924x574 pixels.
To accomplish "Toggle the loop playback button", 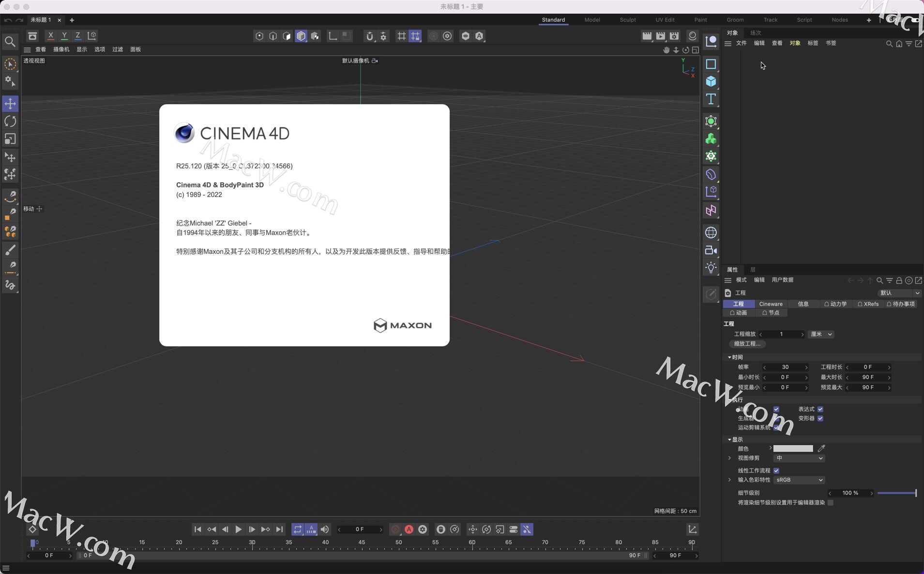I will [x=297, y=529].
